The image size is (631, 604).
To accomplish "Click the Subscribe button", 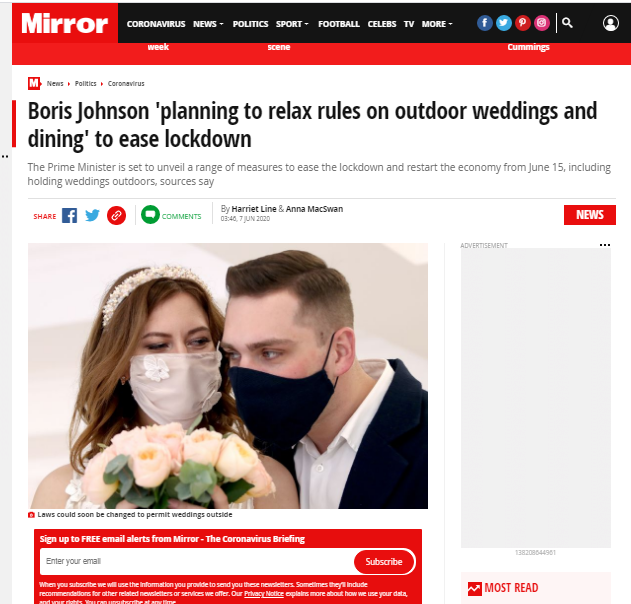I will pos(384,562).
